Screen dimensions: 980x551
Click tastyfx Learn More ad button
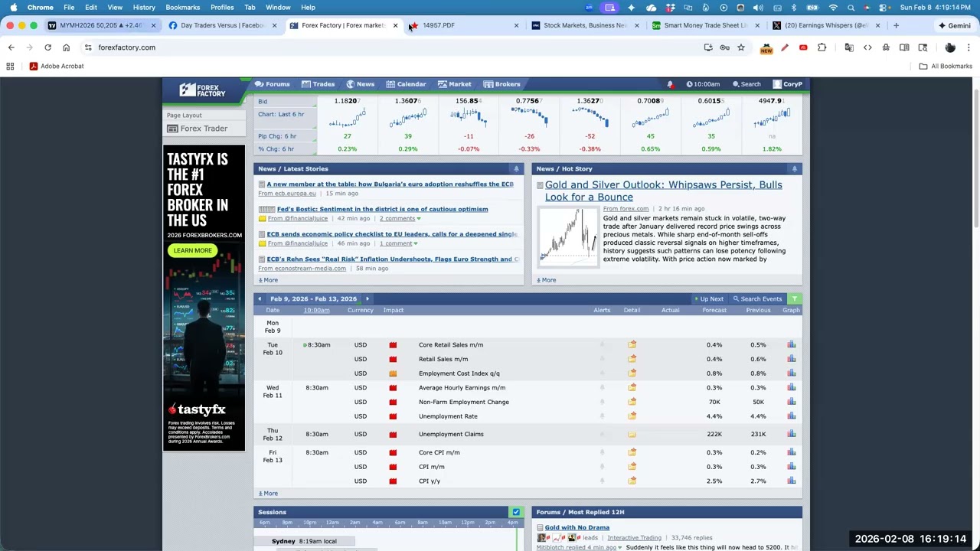click(x=192, y=251)
